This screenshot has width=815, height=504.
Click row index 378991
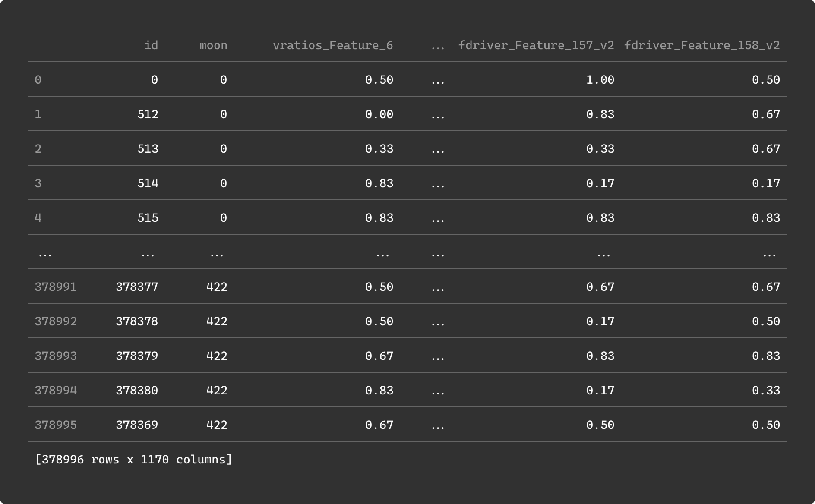pos(56,287)
